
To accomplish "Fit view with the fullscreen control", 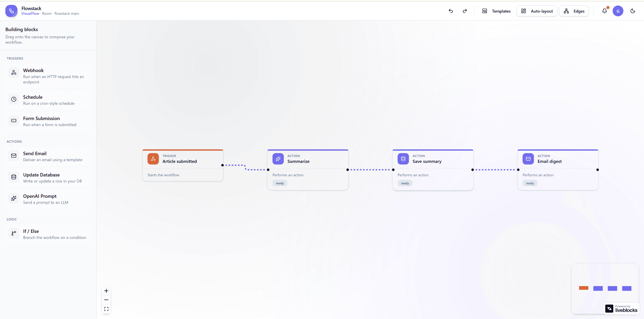I will tap(106, 309).
